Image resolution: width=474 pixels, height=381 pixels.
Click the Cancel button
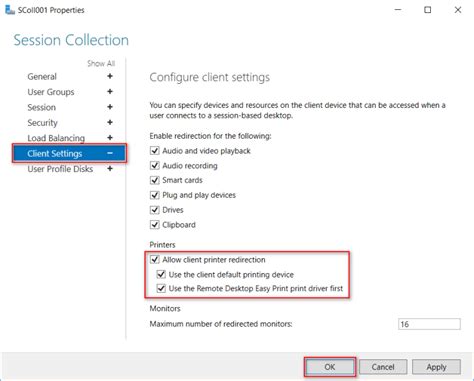(383, 367)
